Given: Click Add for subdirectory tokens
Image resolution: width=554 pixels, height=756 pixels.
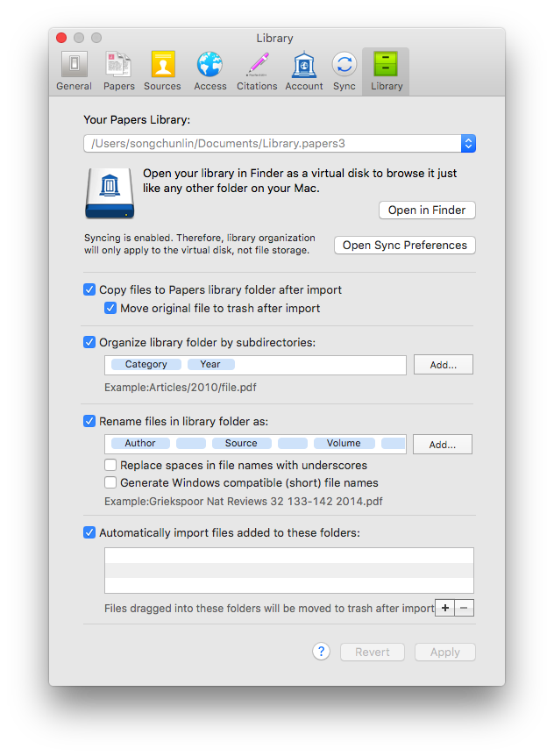Looking at the screenshot, I should (x=444, y=365).
